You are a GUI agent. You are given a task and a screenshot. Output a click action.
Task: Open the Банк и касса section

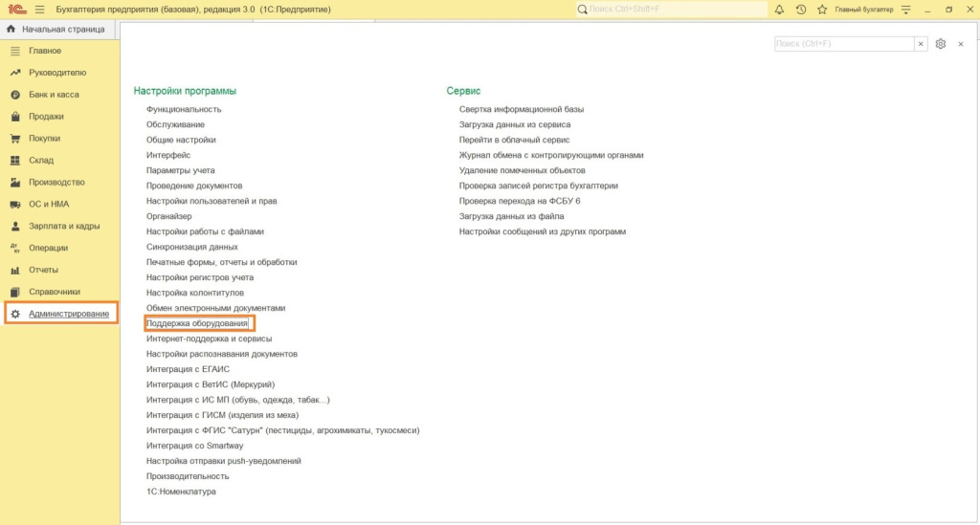click(54, 95)
